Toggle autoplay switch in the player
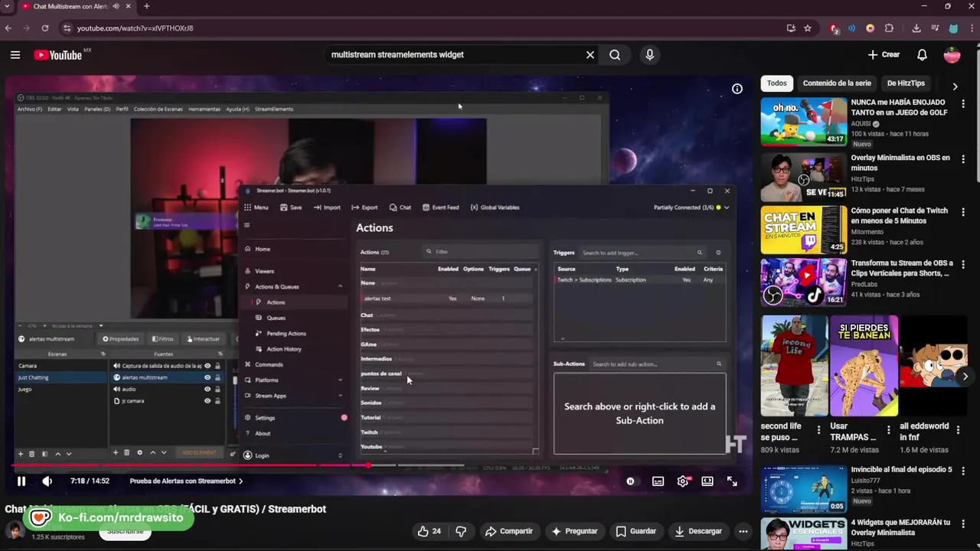980x551 pixels. (630, 481)
